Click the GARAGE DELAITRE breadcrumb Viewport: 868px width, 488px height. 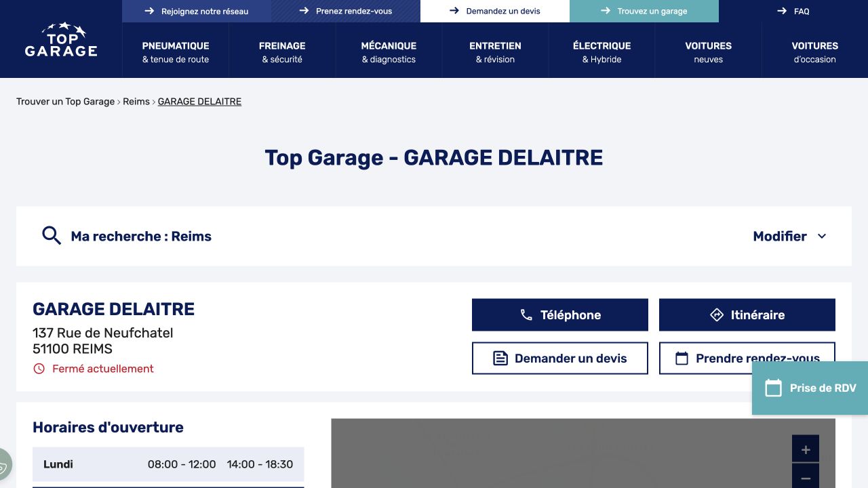(x=199, y=102)
